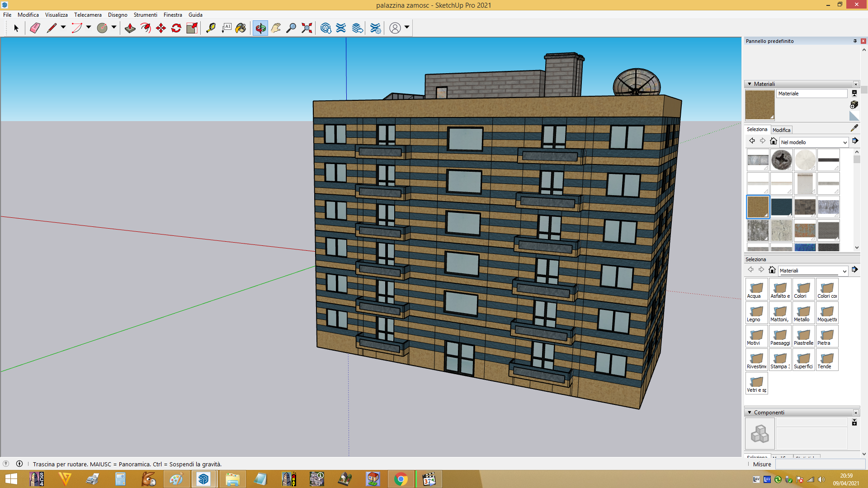Screen dimensions: 868x488
Task: Open the arc tool options dropdown arrow
Action: 89,28
